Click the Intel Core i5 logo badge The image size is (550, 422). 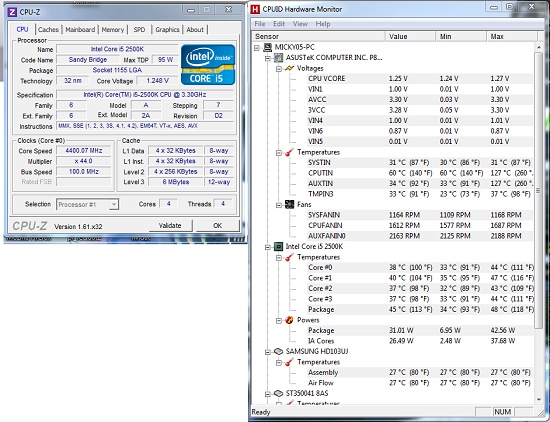[208, 65]
